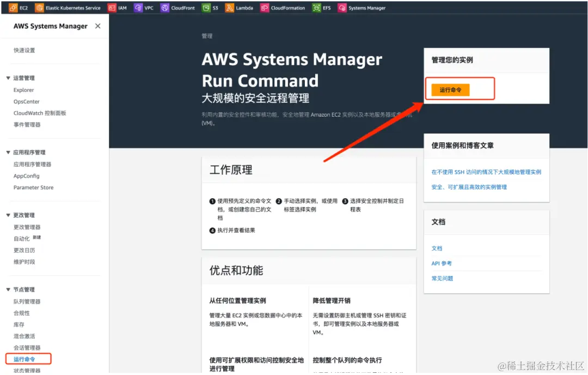This screenshot has height=375, width=588.
Task: Open the EC2 service icon shortcut
Action: pos(13,8)
